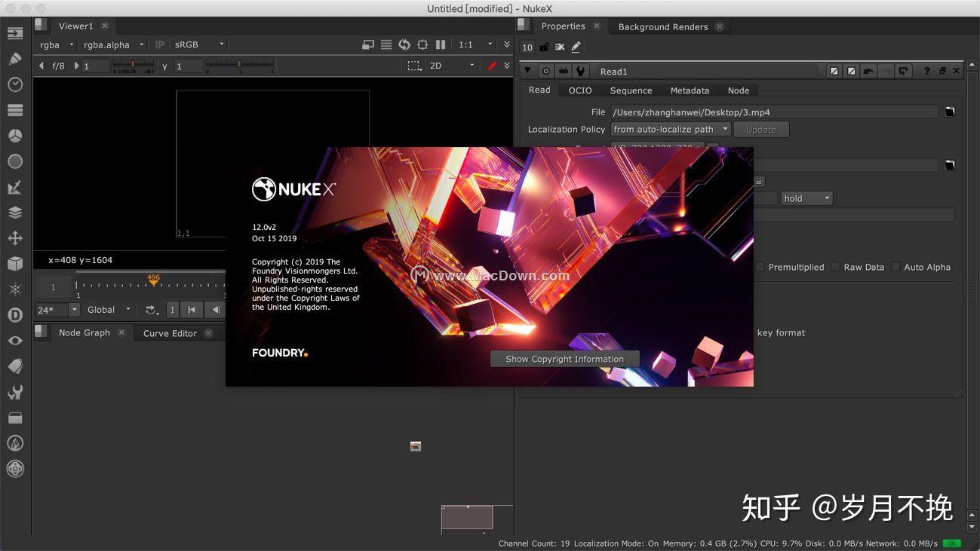Open the rgba channel layer dropdown
The height and width of the screenshot is (551, 980).
(x=57, y=44)
